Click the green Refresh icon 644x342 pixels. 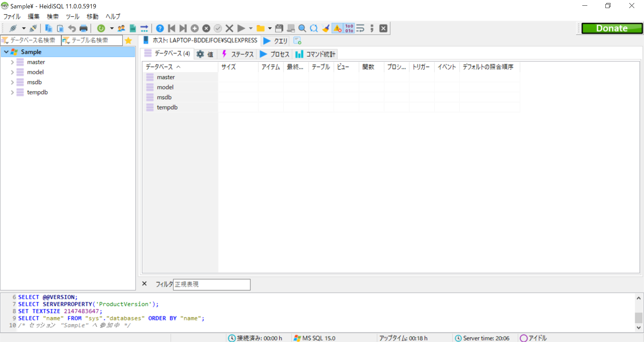(x=101, y=28)
